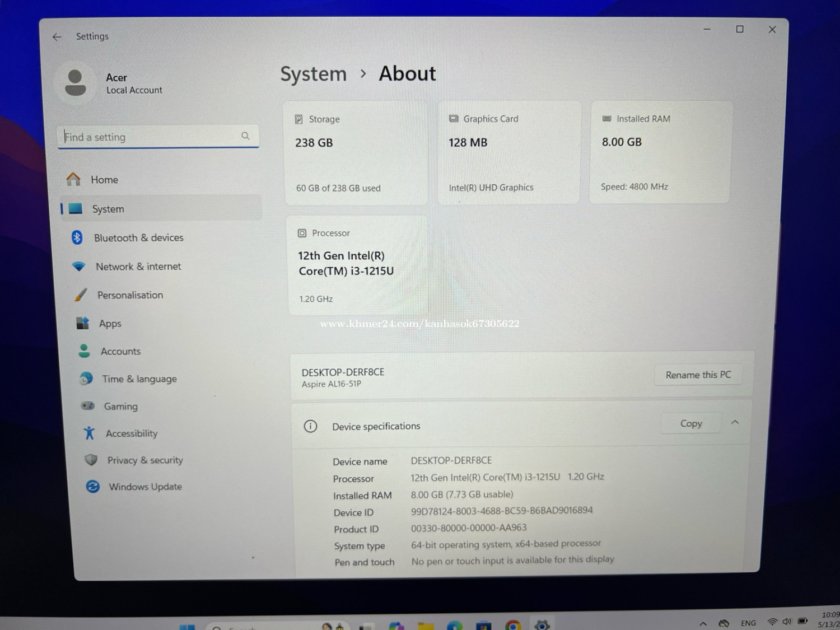Click the cloud sync tray icon

point(724,623)
